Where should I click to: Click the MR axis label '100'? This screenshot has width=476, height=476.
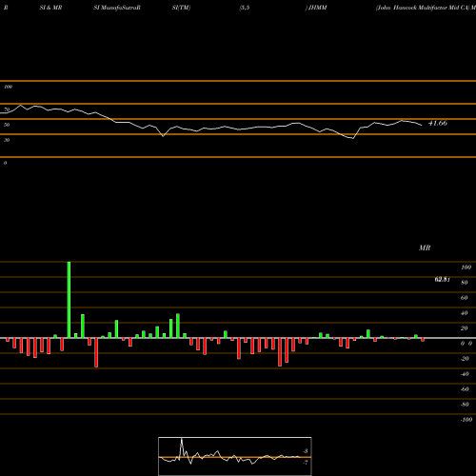point(466,268)
